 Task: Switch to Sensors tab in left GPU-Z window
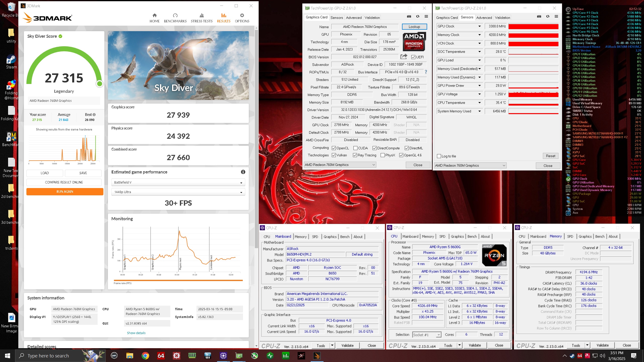[337, 18]
